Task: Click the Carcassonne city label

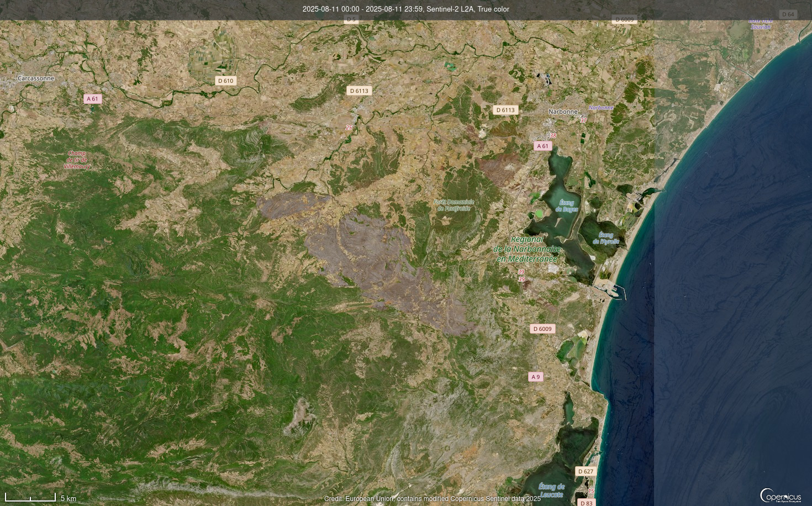Action: pyautogui.click(x=35, y=78)
